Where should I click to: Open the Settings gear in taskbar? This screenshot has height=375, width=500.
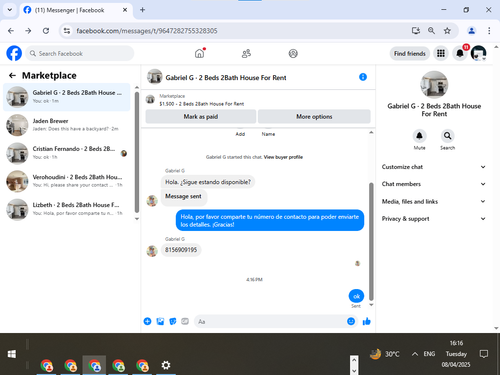click(x=166, y=365)
